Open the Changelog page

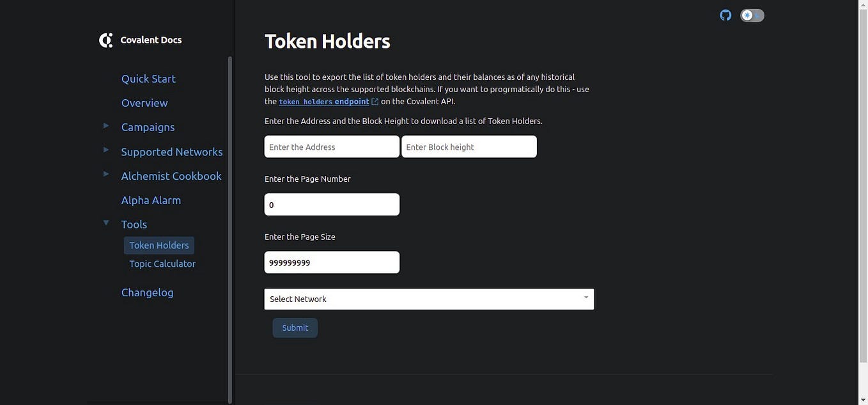click(x=147, y=292)
